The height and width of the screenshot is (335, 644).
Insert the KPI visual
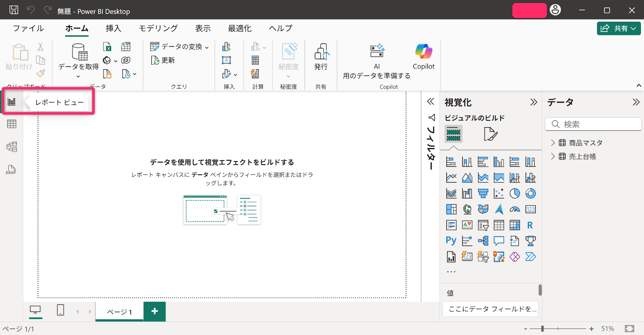pos(467,225)
